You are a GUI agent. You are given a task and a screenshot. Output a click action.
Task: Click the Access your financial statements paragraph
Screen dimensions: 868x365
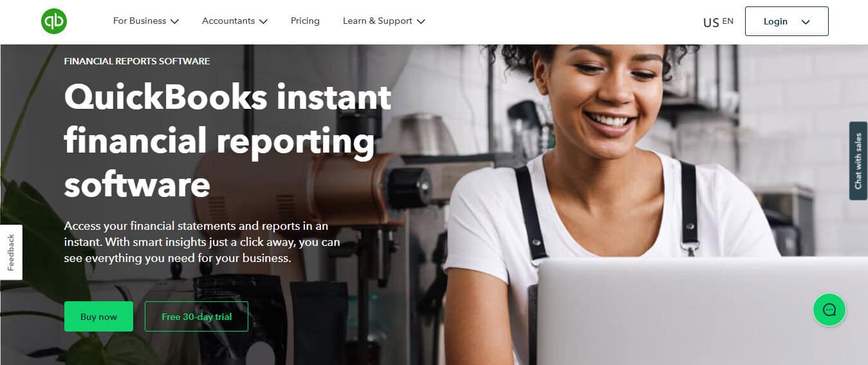202,243
